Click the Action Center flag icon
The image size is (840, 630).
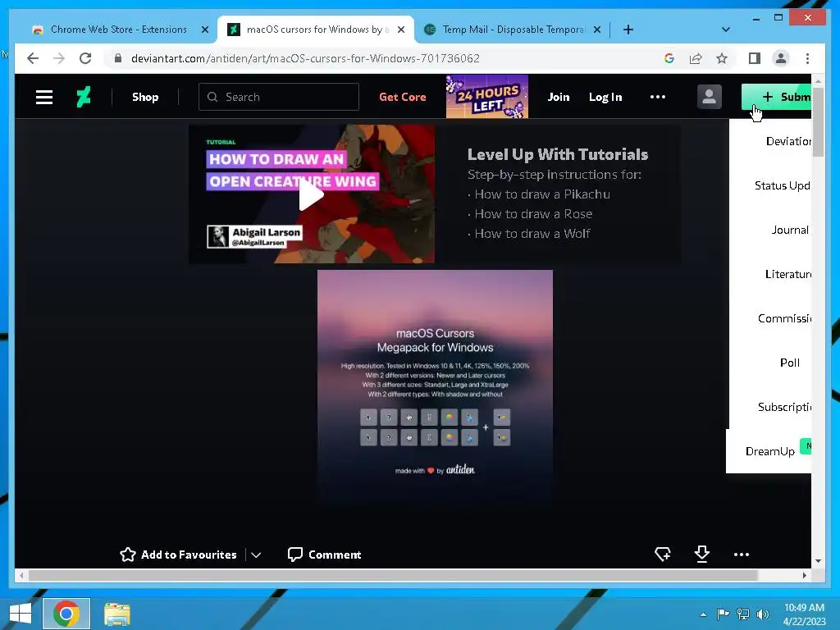[x=723, y=614]
